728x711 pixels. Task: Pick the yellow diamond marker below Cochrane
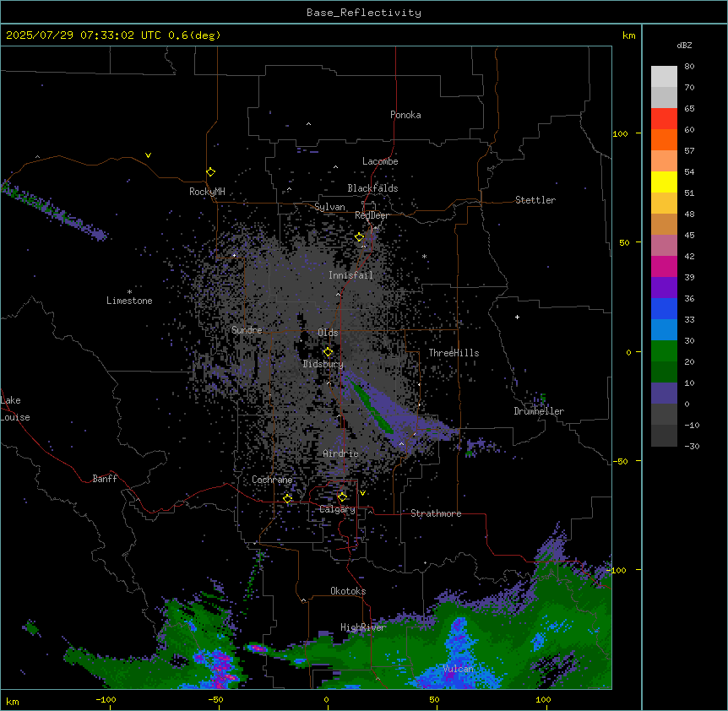pos(287,498)
